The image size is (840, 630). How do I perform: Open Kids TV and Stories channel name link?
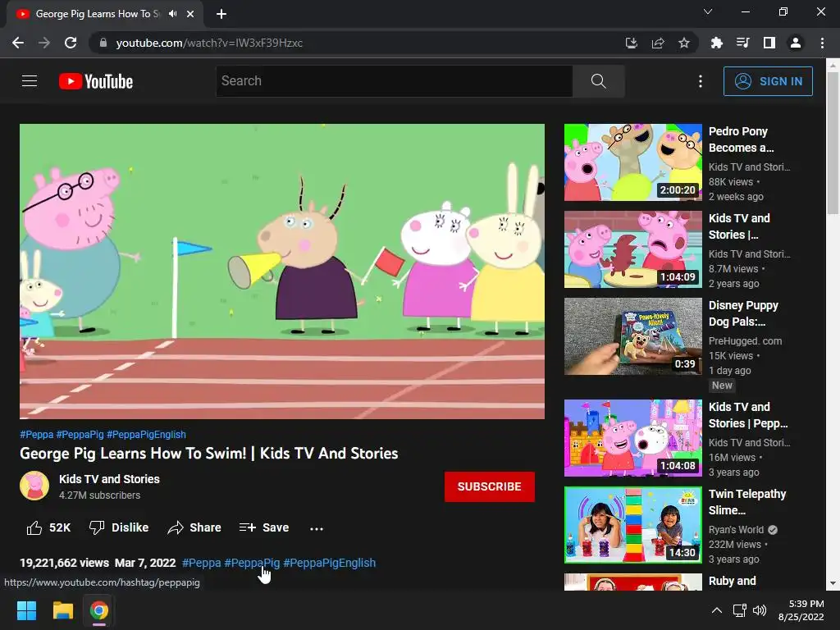pyautogui.click(x=109, y=479)
